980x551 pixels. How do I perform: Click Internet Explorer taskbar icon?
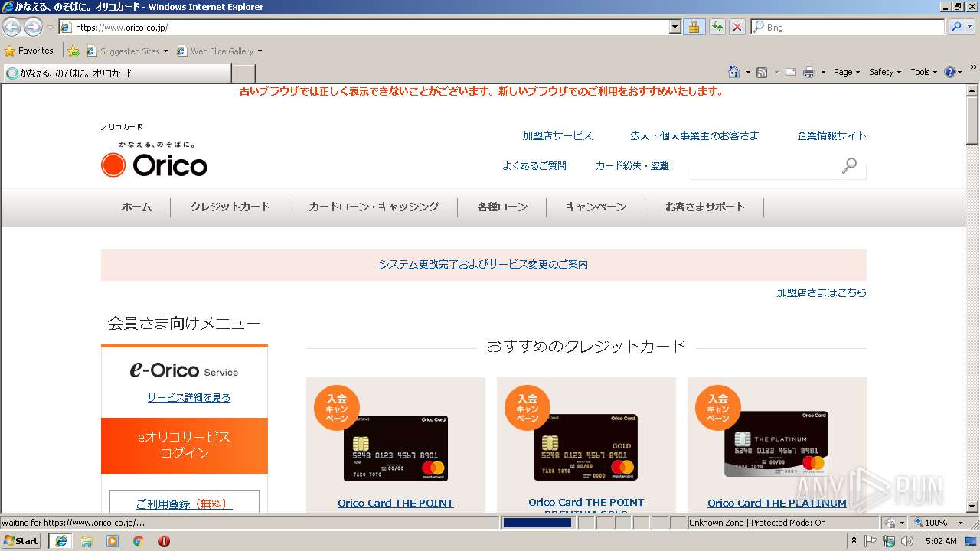(60, 540)
